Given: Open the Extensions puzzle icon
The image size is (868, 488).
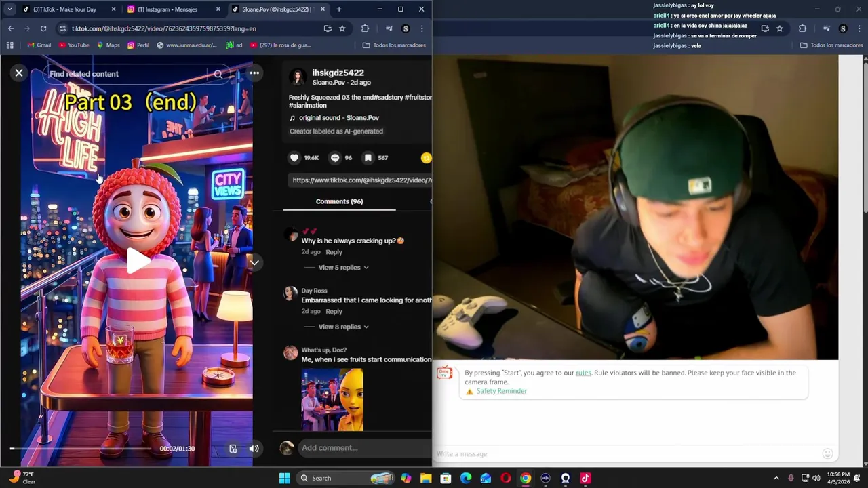Looking at the screenshot, I should [366, 28].
